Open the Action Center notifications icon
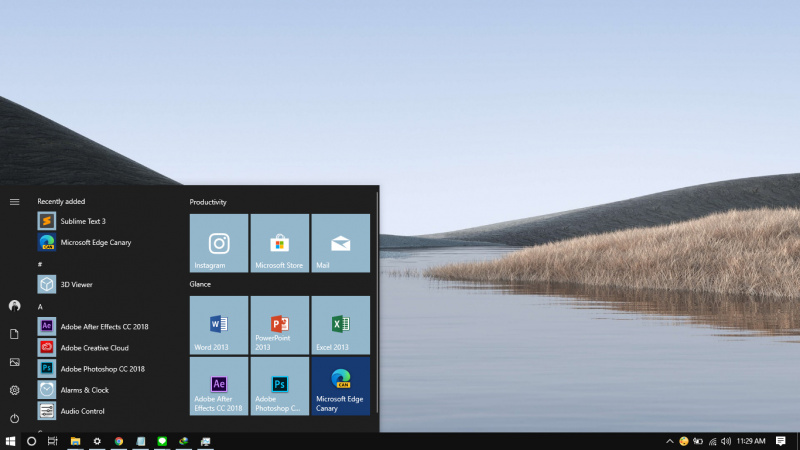Image resolution: width=800 pixels, height=450 pixels. click(x=781, y=441)
